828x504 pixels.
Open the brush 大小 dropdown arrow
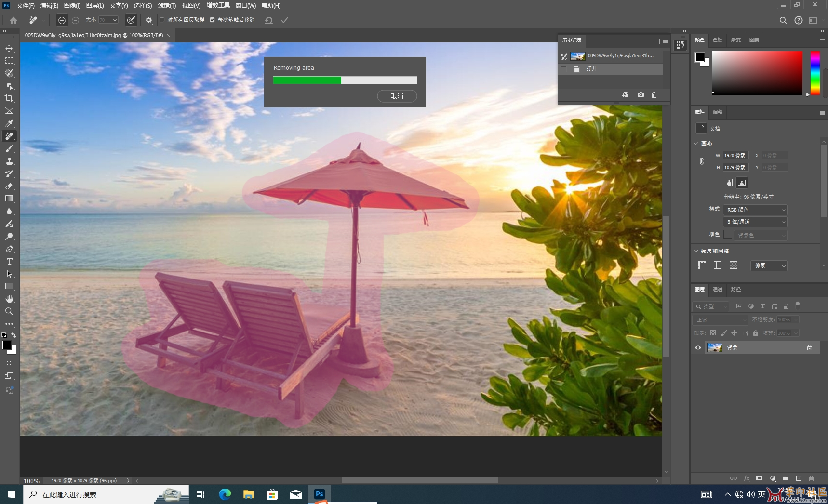[115, 20]
